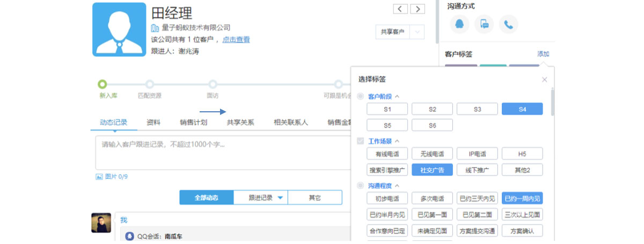The height and width of the screenshot is (244, 644).
Task: Click the 共享客户 button
Action: point(393,32)
